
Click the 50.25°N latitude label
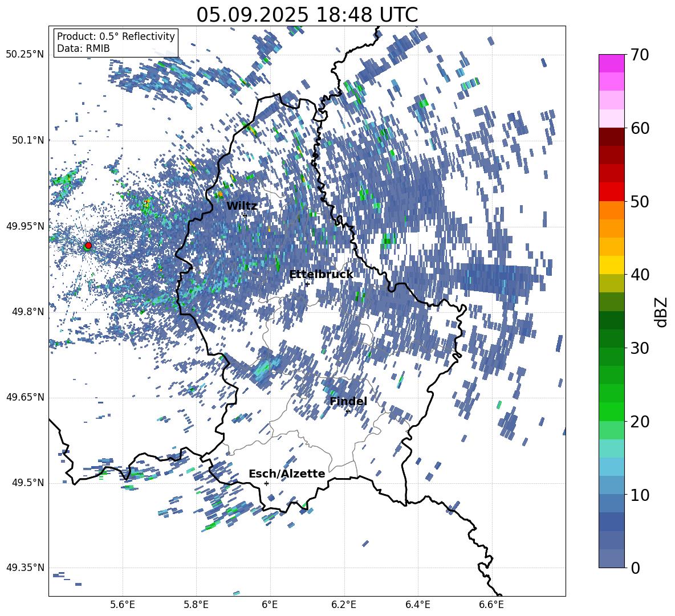coord(25,55)
